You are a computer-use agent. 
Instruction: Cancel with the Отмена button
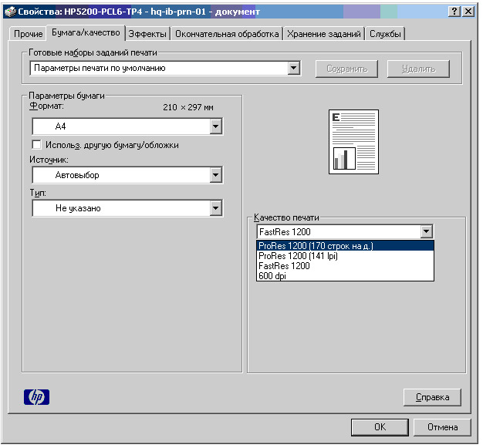pyautogui.click(x=442, y=427)
